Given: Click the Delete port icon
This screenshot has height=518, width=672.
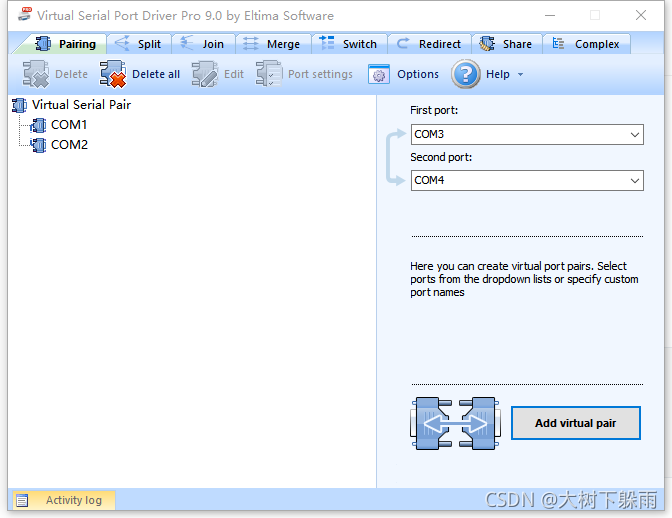Looking at the screenshot, I should pyautogui.click(x=36, y=74).
